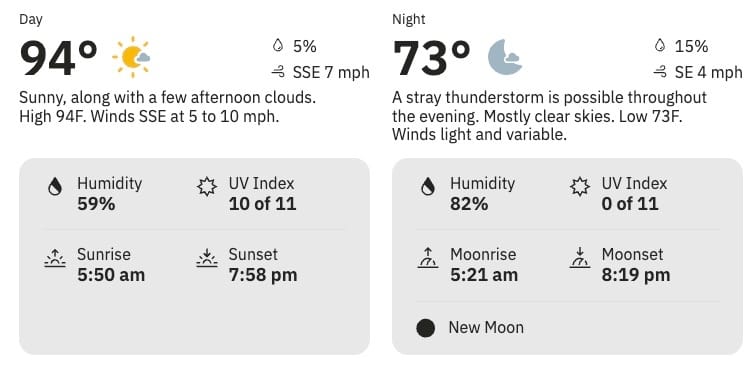Click the Day section label
Screen dimensions: 756x366
coord(31,20)
